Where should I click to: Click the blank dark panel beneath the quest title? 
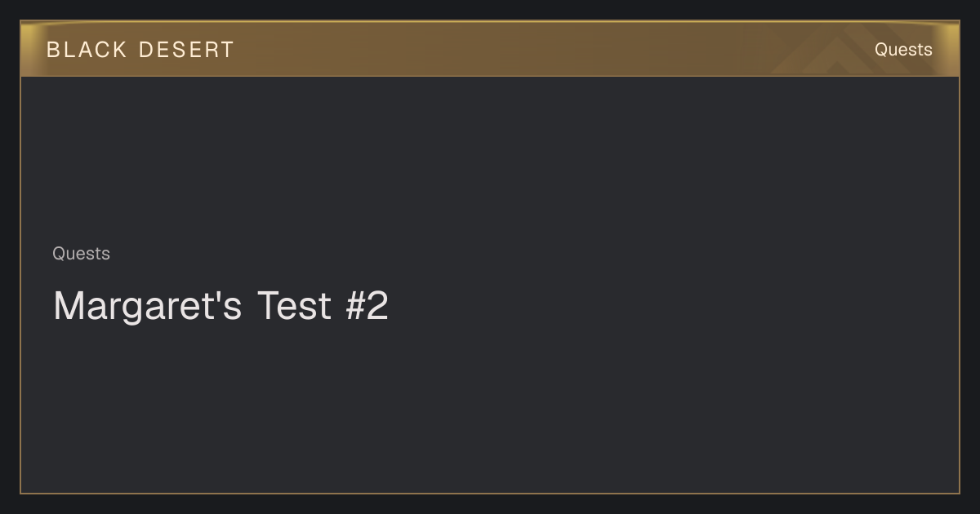(x=490, y=408)
